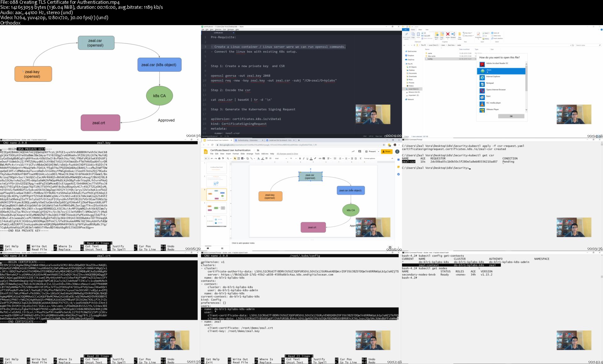
Task: Open the text color picker in Slides
Action: point(311,158)
